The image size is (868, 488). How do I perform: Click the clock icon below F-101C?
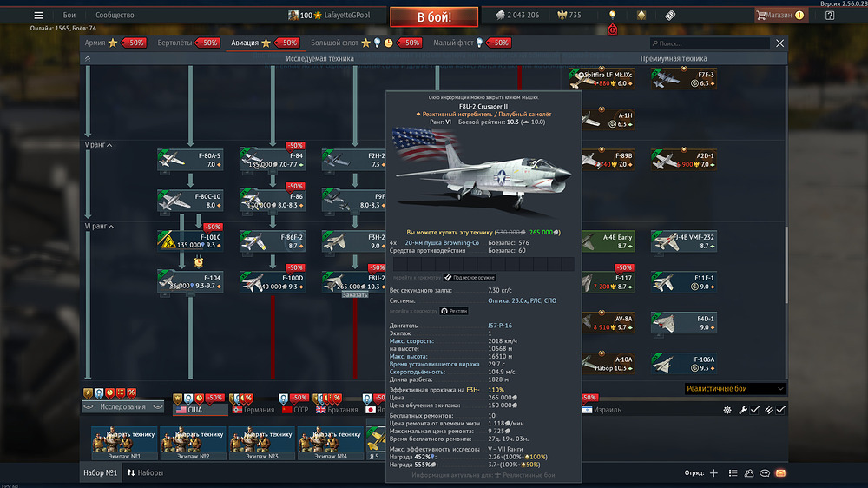(199, 261)
